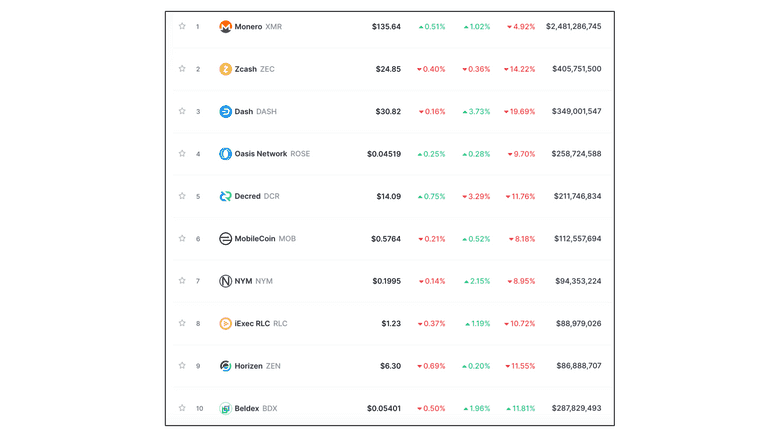
Task: Toggle the watchlist star for Horizen
Action: pyautogui.click(x=182, y=366)
